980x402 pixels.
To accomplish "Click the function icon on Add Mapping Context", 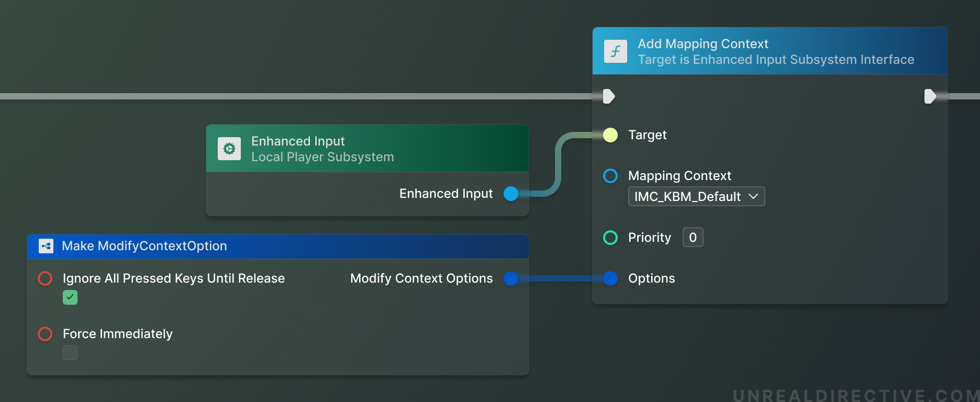I will pos(615,51).
